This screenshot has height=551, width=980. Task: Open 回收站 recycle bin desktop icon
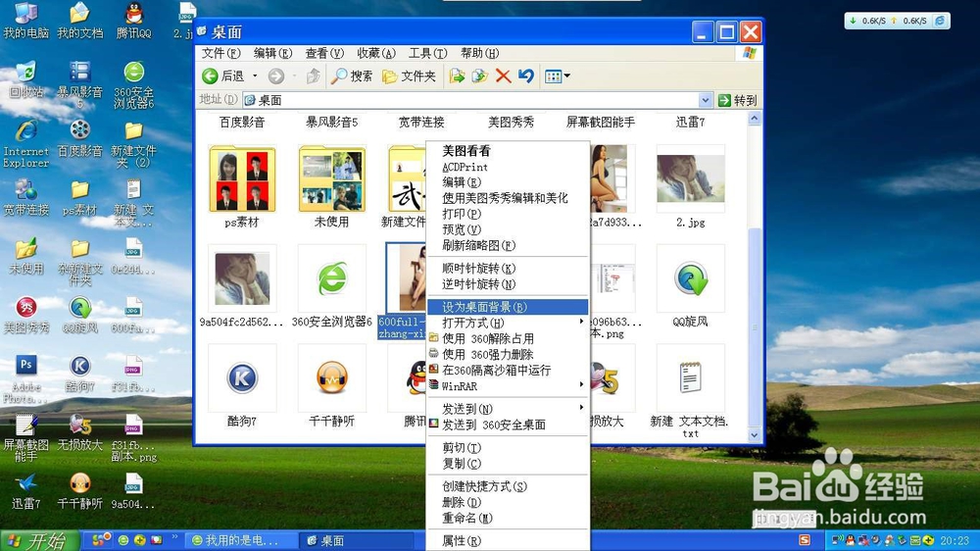(25, 80)
